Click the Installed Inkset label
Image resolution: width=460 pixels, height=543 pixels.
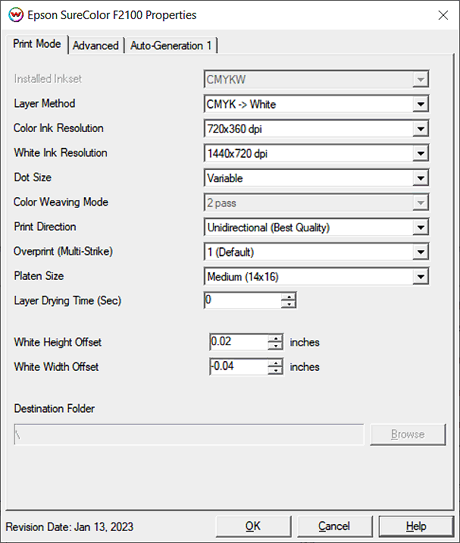(x=48, y=79)
